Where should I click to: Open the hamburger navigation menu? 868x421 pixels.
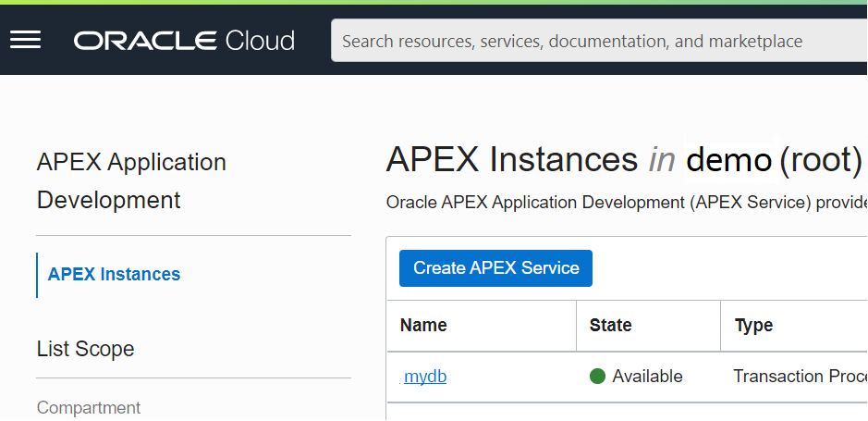pyautogui.click(x=25, y=40)
